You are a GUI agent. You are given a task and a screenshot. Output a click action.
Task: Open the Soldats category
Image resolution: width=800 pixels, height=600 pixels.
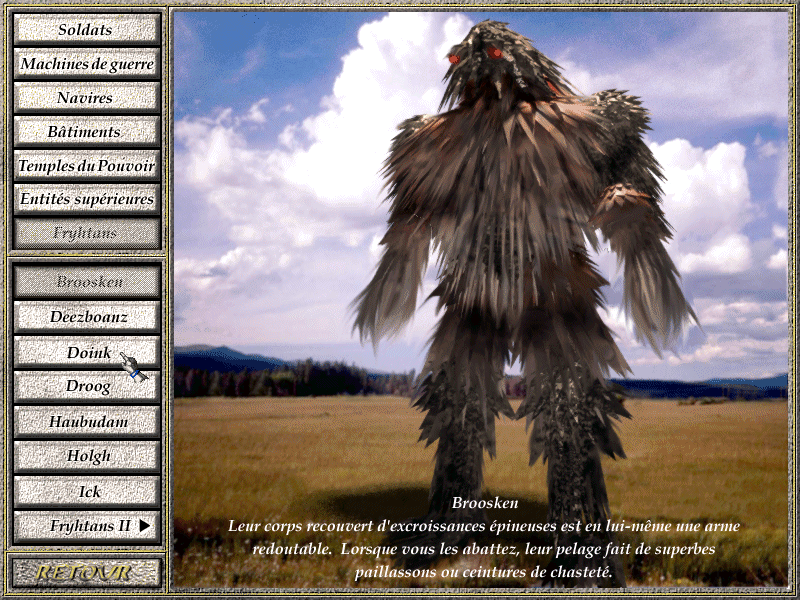point(87,30)
